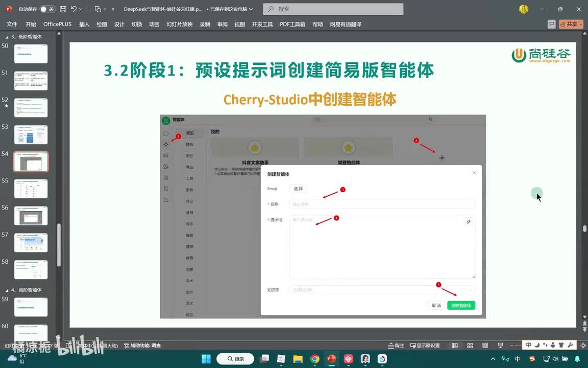Image resolution: width=588 pixels, height=368 pixels.
Task: Switch to the 插入 tab
Action: point(84,24)
